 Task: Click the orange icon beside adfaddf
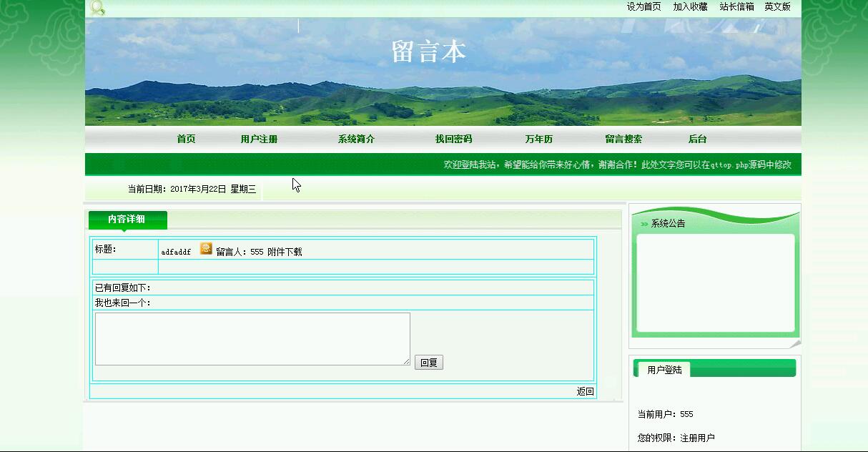coord(206,249)
